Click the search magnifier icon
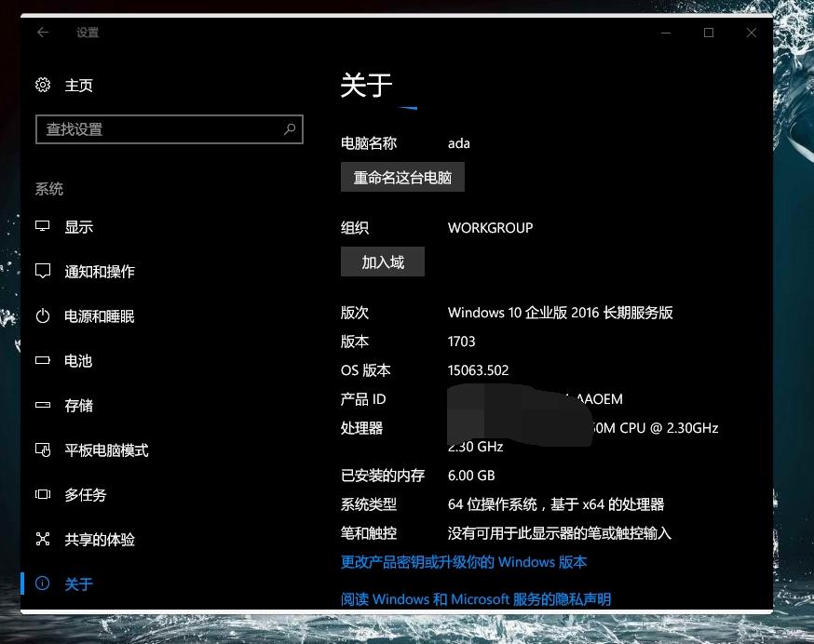This screenshot has height=644, width=814. (290, 128)
